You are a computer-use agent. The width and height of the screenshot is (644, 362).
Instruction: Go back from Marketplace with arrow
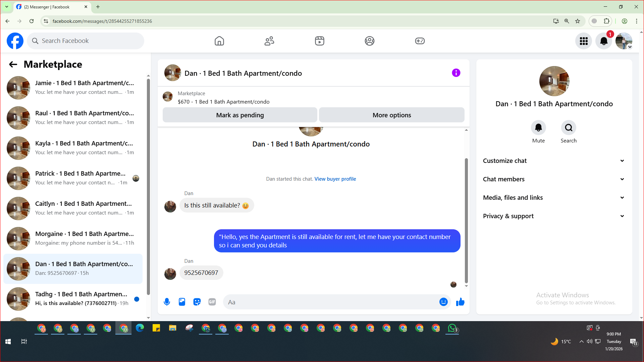tap(13, 64)
